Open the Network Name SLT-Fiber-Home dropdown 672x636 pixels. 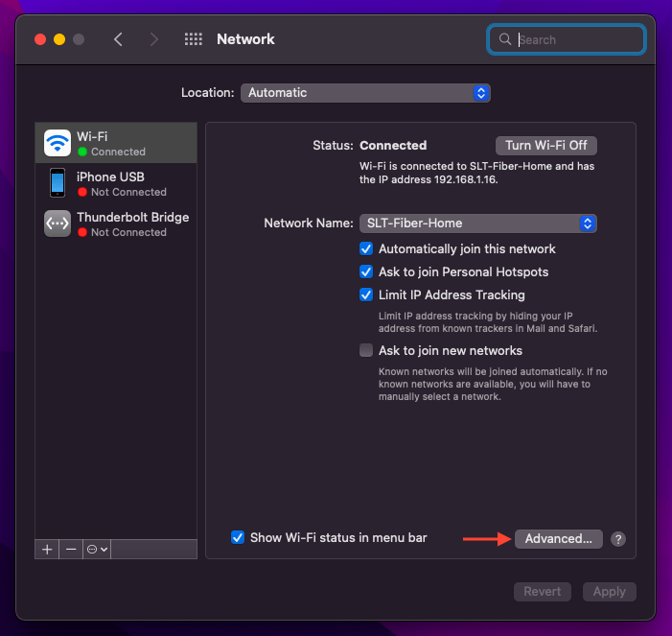pyautogui.click(x=477, y=224)
